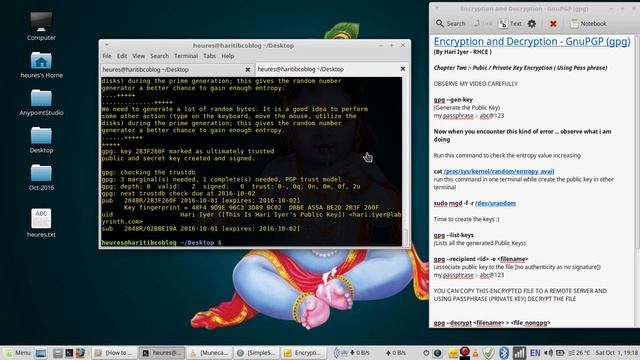Click the Bluetooth tray icon
640x360 pixels.
(504, 353)
